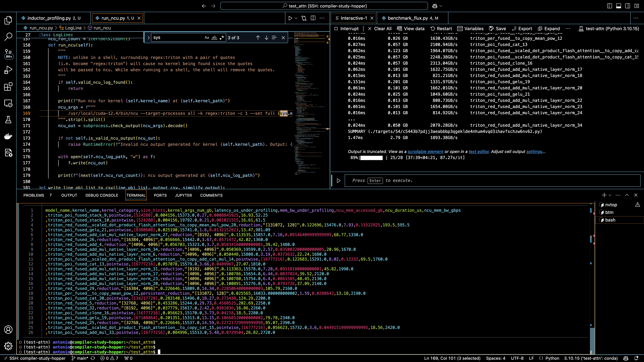
Task: Enable regex search in find widget
Action: pyautogui.click(x=222, y=38)
